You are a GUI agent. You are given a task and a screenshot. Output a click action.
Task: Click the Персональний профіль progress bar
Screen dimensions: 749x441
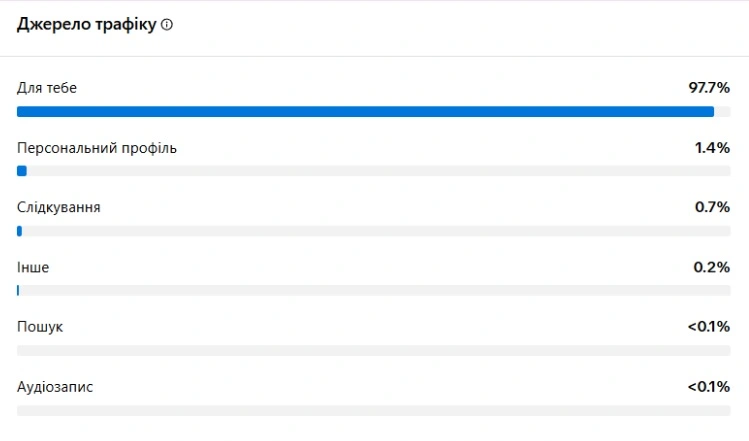point(374,171)
